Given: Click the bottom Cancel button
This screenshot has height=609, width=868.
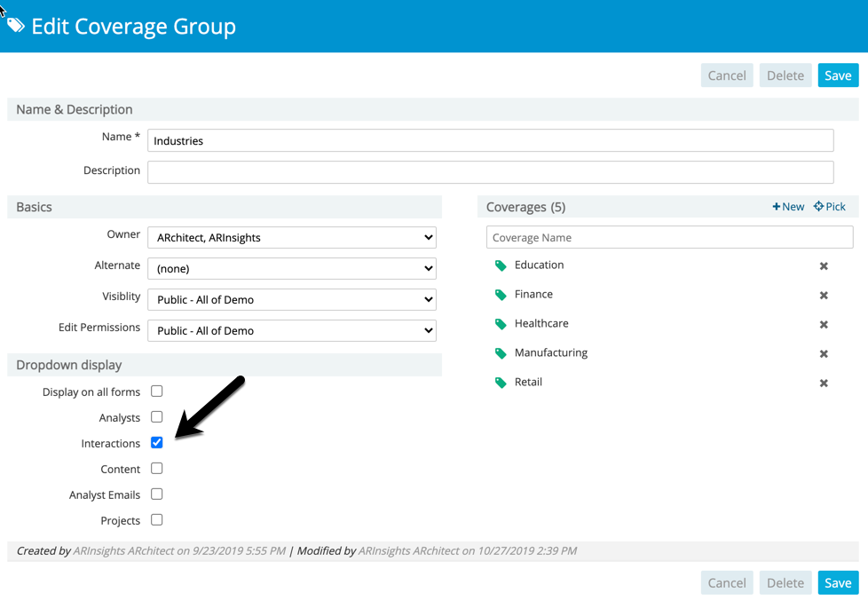Looking at the screenshot, I should pos(727,583).
